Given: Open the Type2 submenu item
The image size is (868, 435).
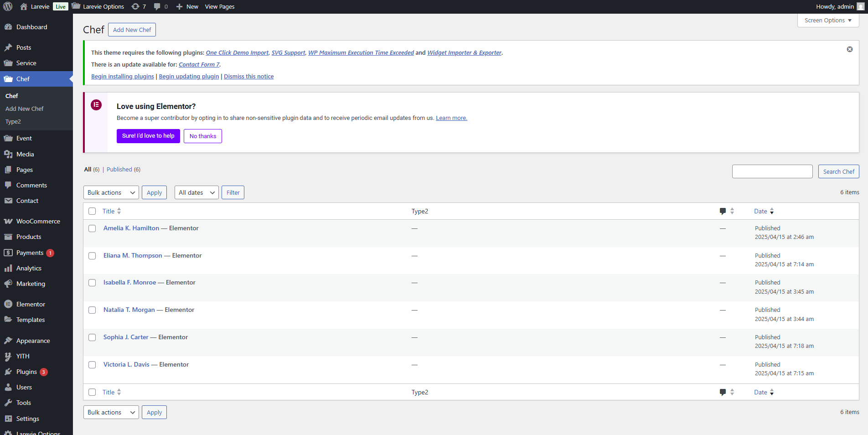Looking at the screenshot, I should (x=13, y=122).
